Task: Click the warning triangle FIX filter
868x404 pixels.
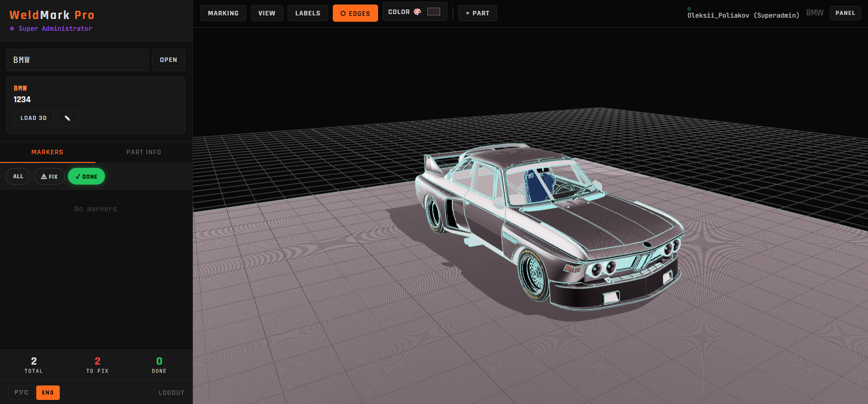Action: 49,176
